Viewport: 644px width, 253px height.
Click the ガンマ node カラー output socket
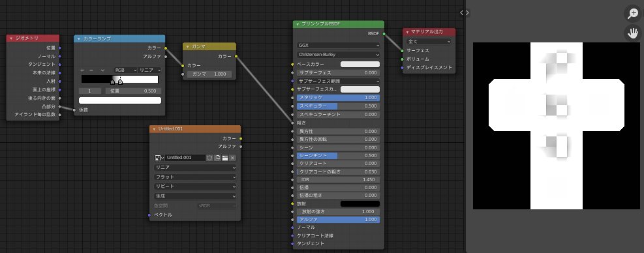(236, 56)
